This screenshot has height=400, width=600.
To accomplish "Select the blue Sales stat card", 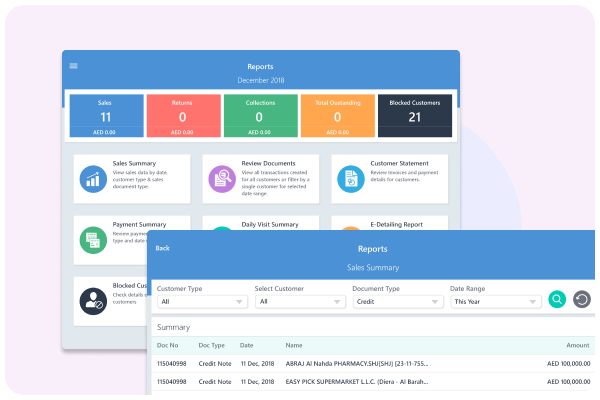I will click(x=105, y=116).
